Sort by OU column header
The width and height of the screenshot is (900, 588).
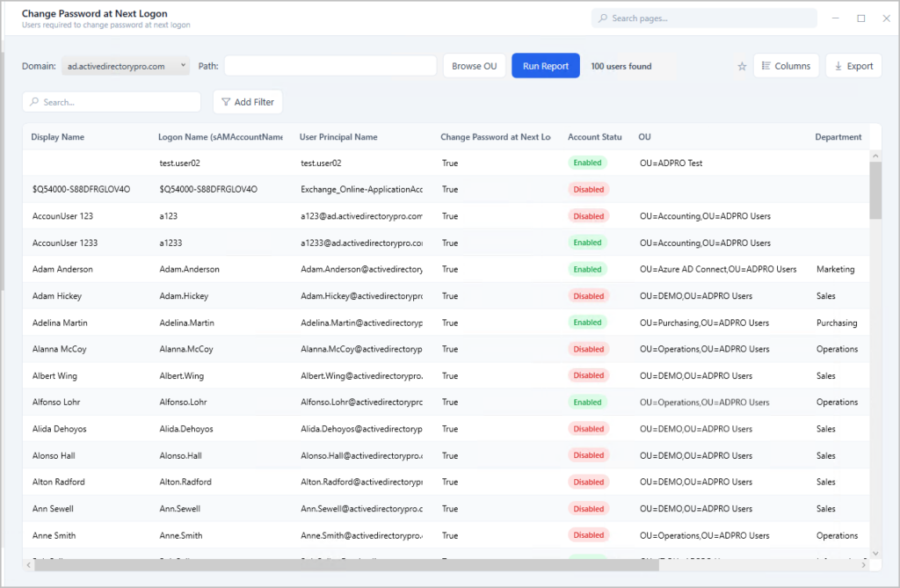(644, 137)
